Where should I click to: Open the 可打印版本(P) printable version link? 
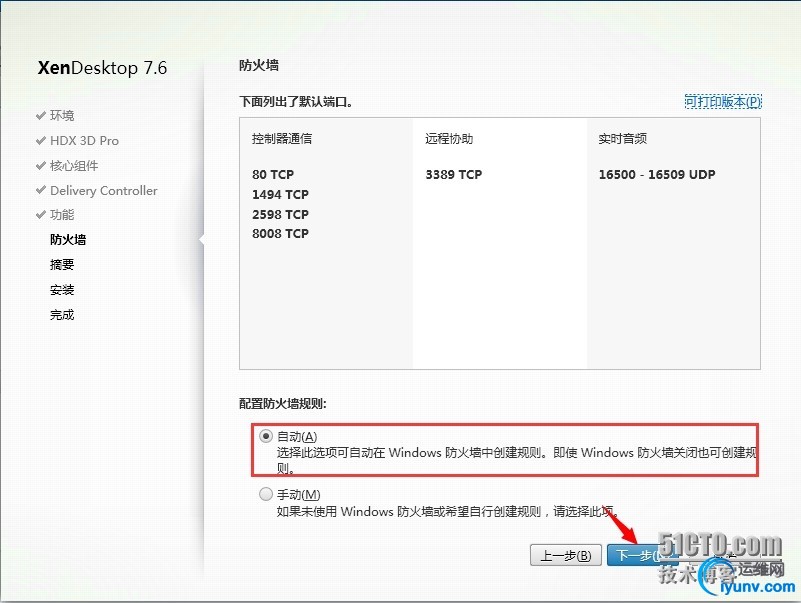[x=722, y=101]
